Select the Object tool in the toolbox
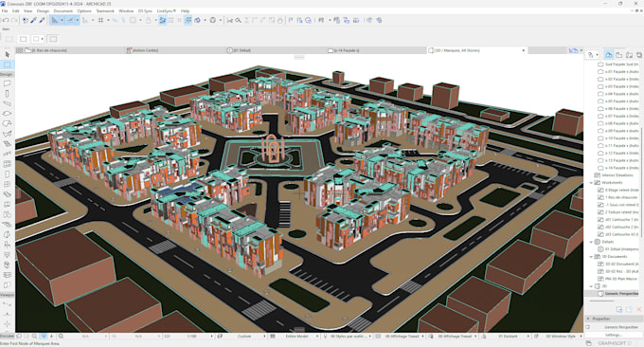Image resolution: width=644 pixels, height=347 pixels. [x=7, y=245]
